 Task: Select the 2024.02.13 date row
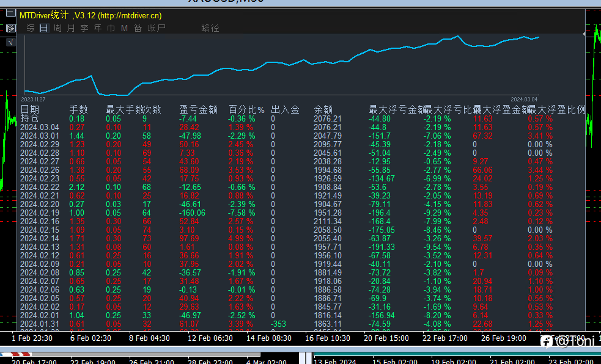(x=40, y=247)
